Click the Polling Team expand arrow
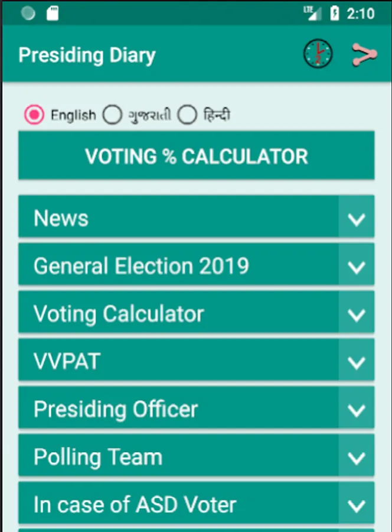Screen dimensions: 392x532 click(x=357, y=458)
